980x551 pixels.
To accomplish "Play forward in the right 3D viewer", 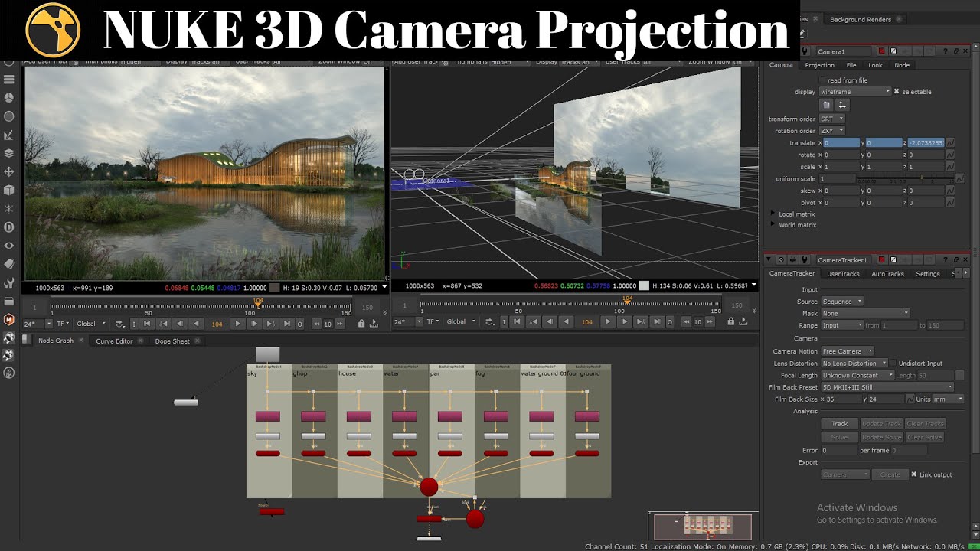I will (608, 321).
